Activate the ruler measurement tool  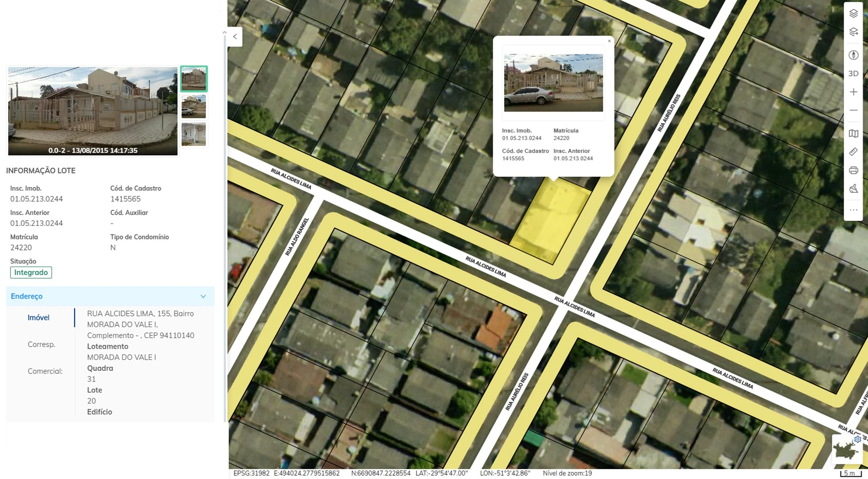click(853, 152)
